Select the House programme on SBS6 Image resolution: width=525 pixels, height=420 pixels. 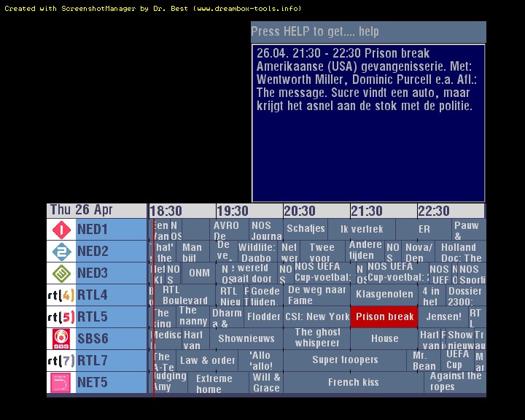tap(384, 338)
